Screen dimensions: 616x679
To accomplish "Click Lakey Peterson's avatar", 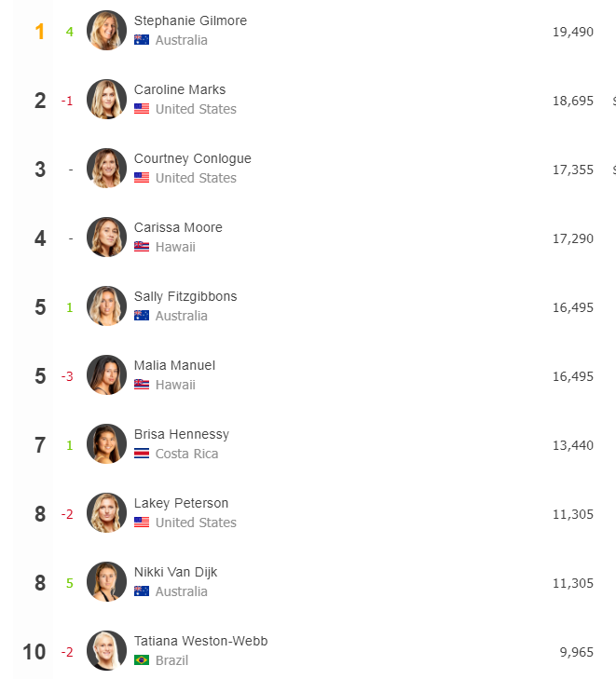I will coord(106,512).
